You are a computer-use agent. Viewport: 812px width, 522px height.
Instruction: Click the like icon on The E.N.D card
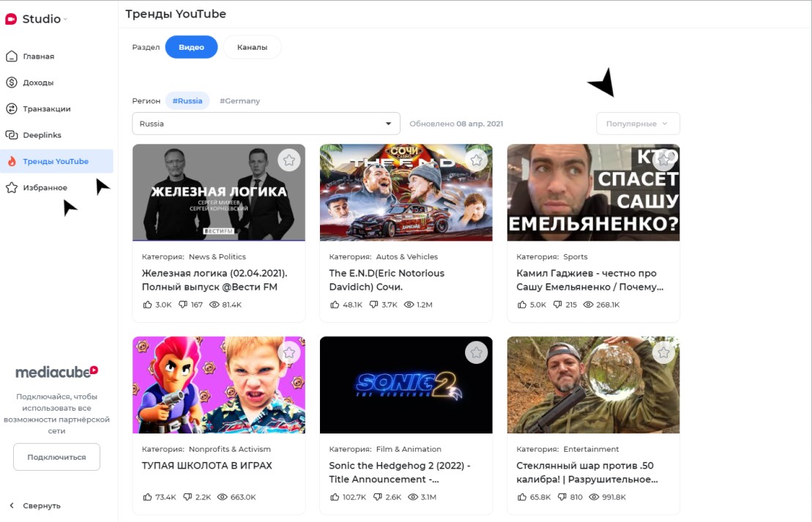pyautogui.click(x=335, y=305)
